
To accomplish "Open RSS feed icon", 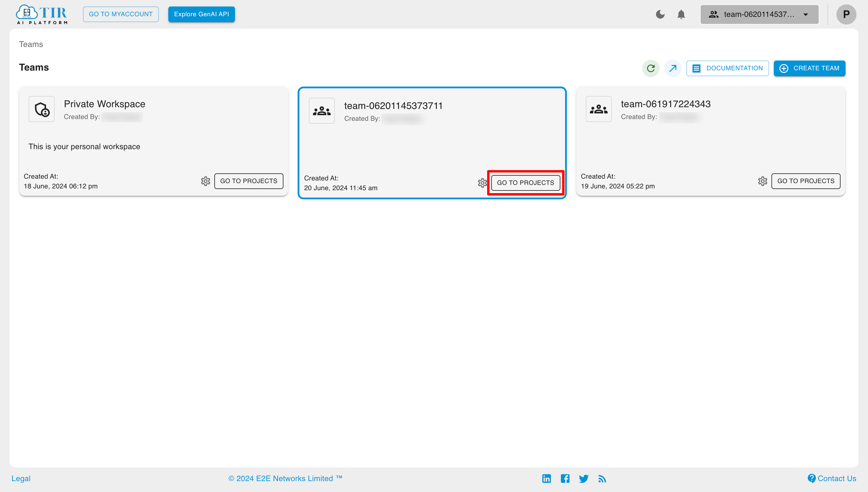I will tap(602, 478).
